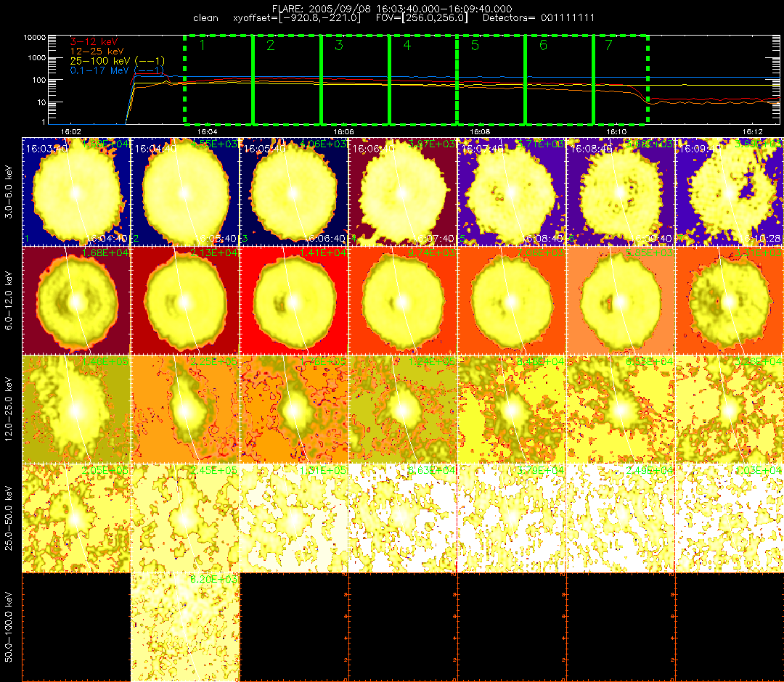Pick the 6.0-12.0 keV image labeled 1.41E+04
784x682 pixels.
(294, 301)
